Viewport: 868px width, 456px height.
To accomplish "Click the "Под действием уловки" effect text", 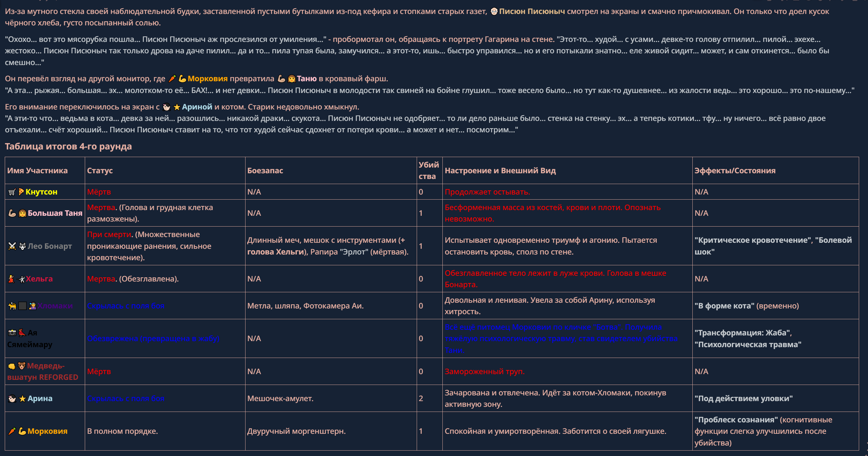I will click(743, 399).
